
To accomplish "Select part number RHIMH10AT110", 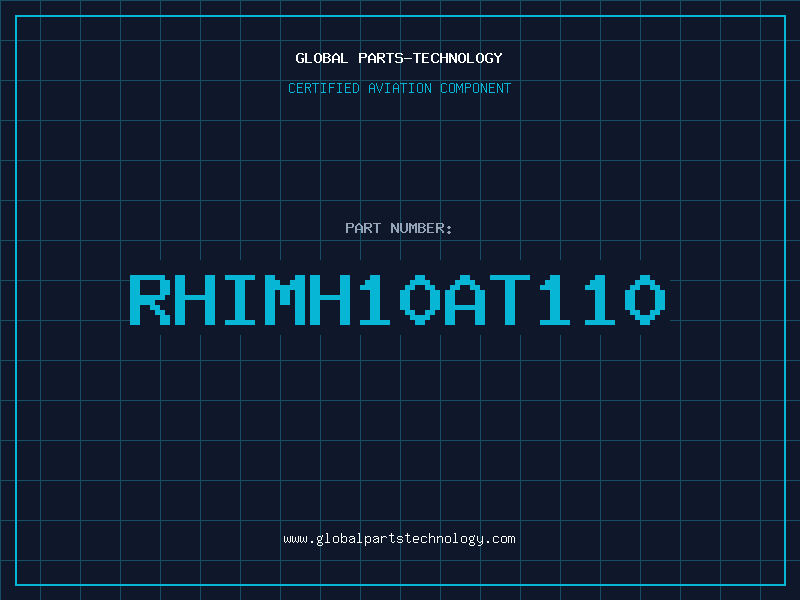I will (x=398, y=299).
